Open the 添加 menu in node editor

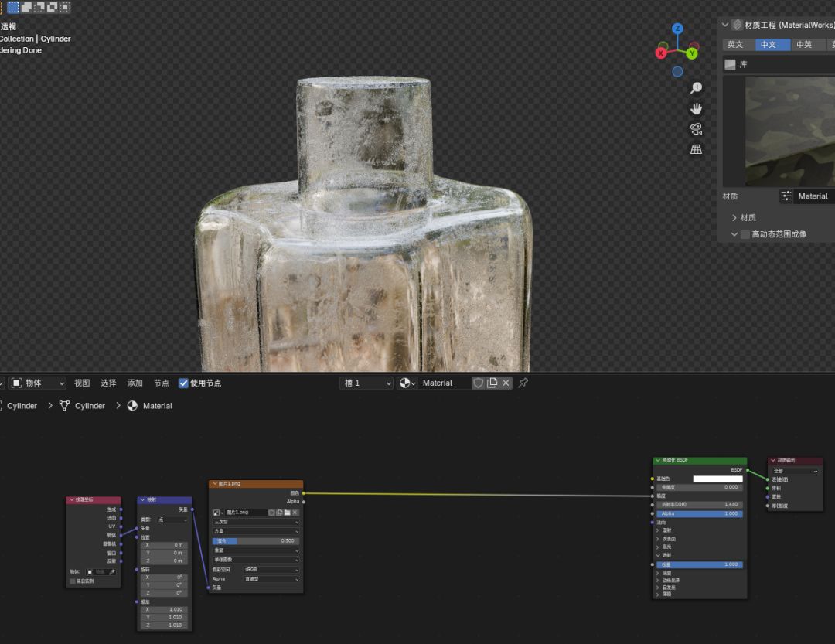(x=135, y=383)
